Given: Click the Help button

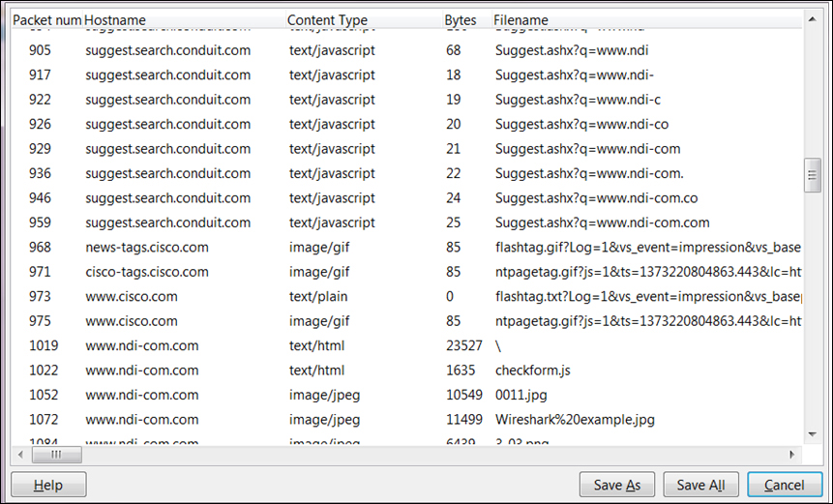Looking at the screenshot, I should 48,485.
